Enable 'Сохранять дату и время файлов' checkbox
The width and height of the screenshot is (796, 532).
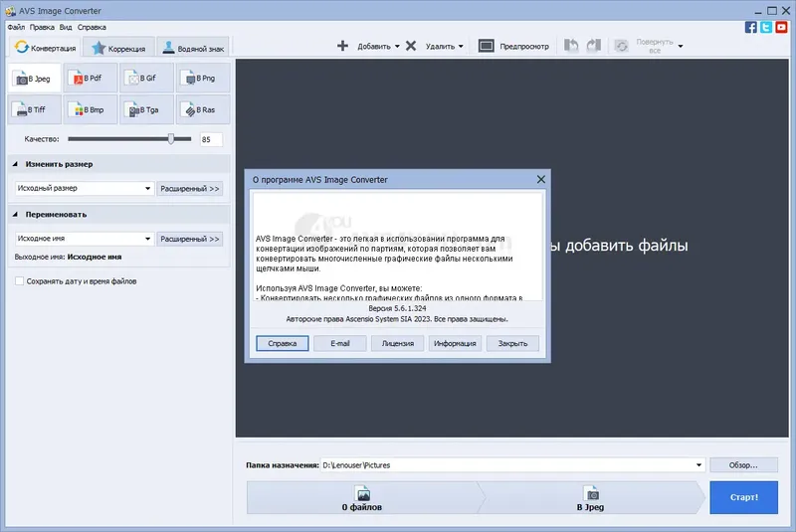click(x=19, y=281)
